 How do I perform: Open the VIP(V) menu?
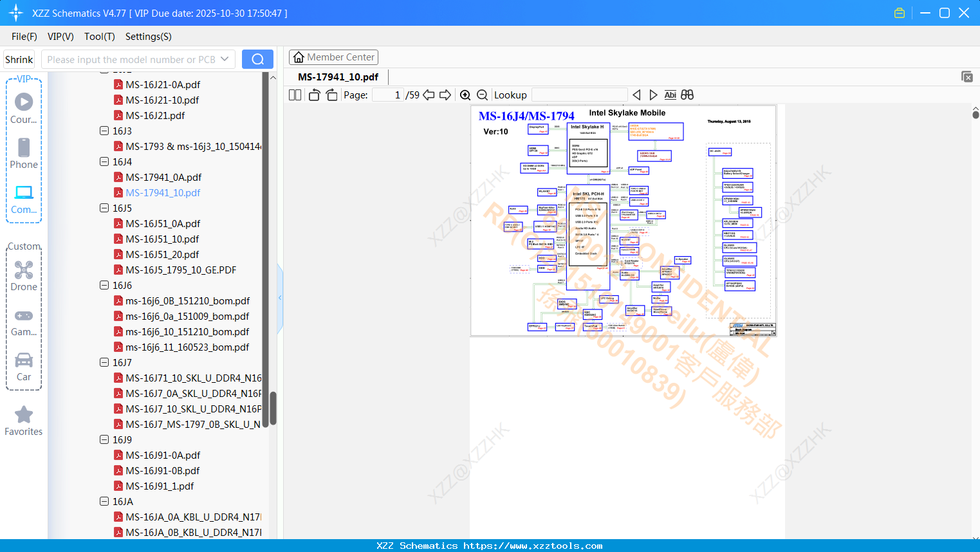[60, 37]
